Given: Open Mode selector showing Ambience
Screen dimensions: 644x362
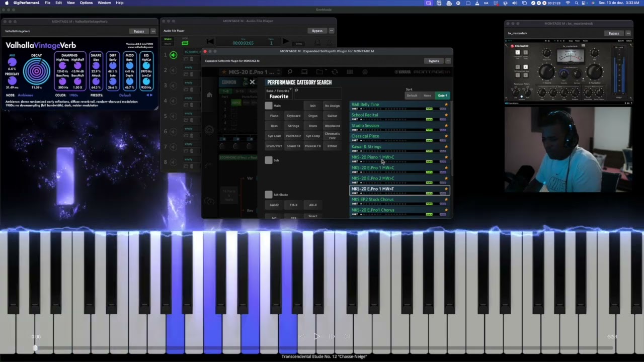Looking at the screenshot, I should (25, 95).
